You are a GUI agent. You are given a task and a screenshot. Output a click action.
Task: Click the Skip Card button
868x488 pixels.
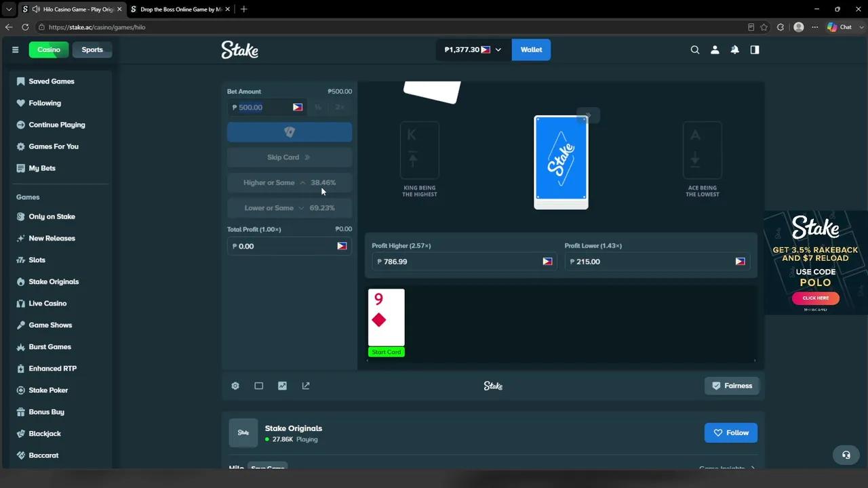[290, 157]
